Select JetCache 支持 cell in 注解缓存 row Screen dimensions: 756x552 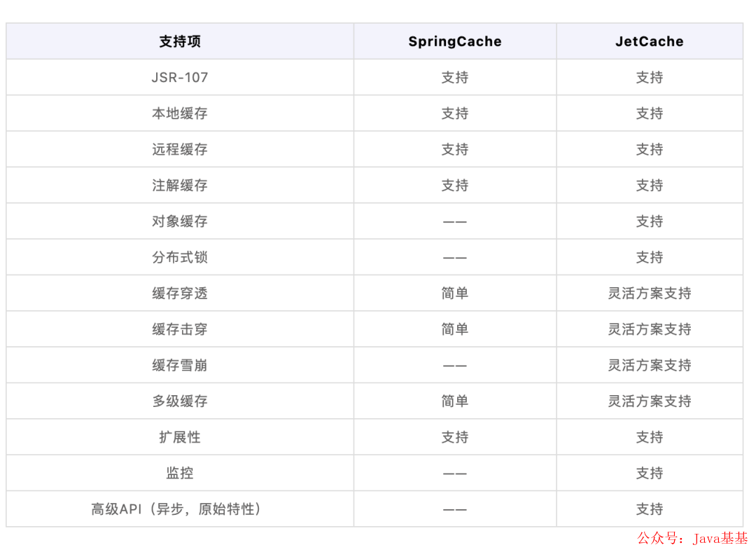(650, 186)
